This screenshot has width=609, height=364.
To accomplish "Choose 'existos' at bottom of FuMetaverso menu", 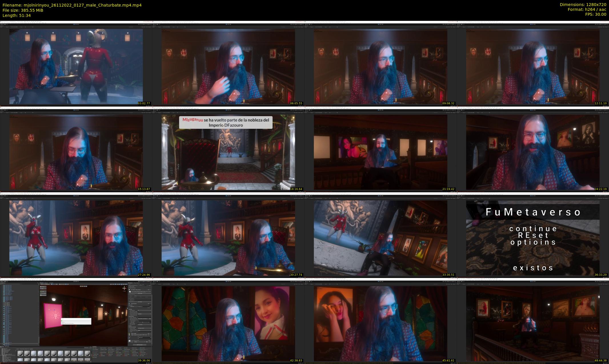I will [x=533, y=268].
